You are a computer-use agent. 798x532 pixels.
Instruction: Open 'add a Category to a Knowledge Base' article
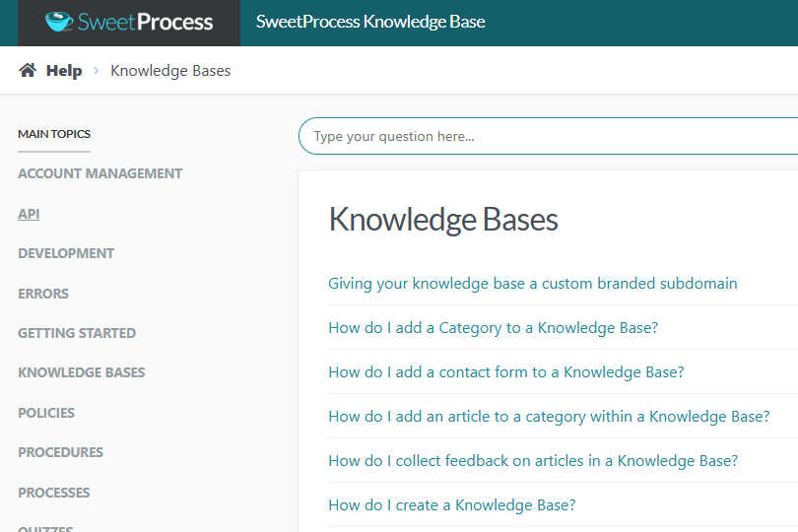click(493, 328)
